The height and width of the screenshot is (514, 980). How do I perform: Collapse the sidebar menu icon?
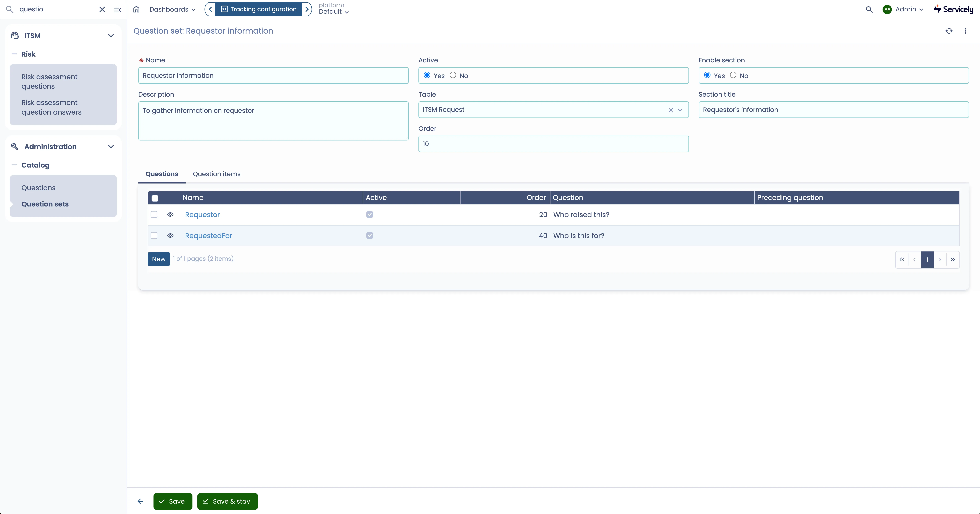pos(117,10)
